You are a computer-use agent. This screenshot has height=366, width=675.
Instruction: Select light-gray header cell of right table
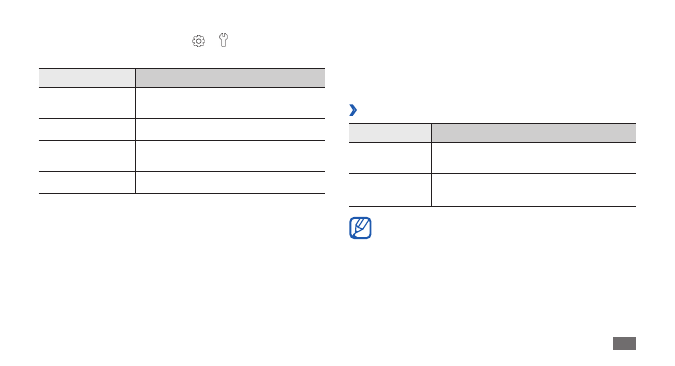click(390, 133)
